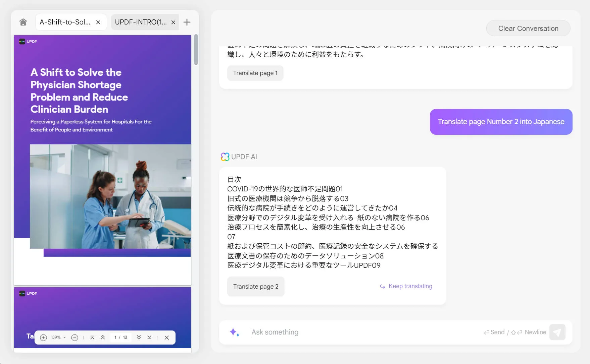Click the Ask something input field

[x=362, y=332]
